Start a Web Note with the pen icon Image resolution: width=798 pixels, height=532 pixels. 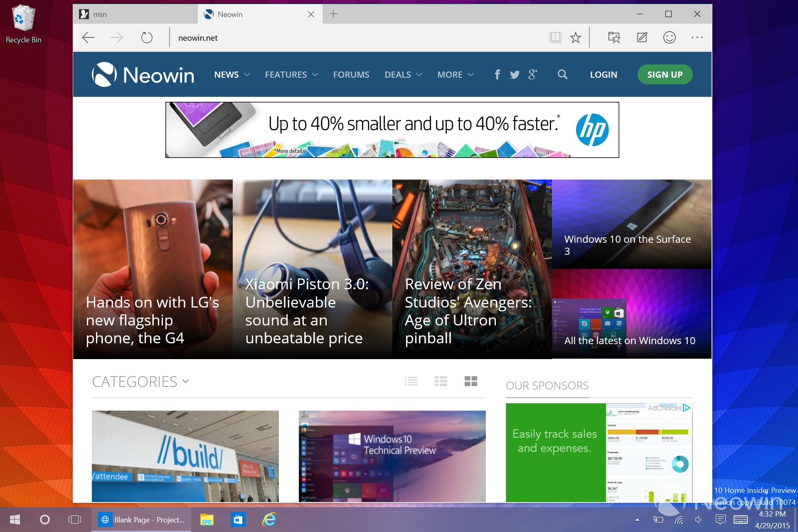pyautogui.click(x=642, y=37)
